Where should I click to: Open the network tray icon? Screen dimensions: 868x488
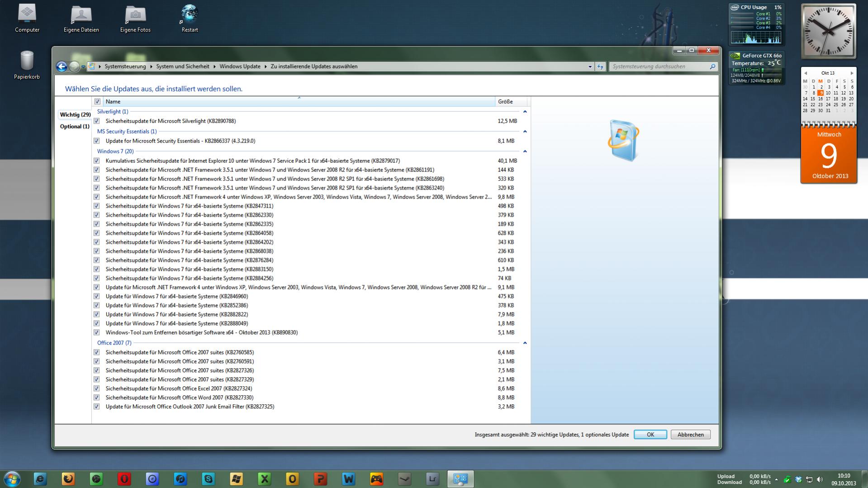tap(809, 479)
